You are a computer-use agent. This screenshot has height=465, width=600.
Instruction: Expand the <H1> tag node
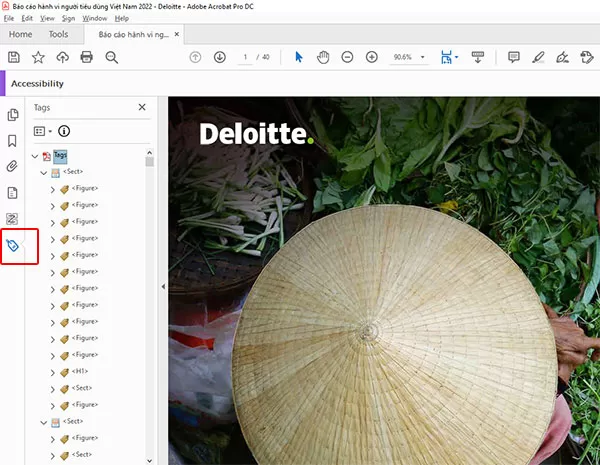coord(53,372)
